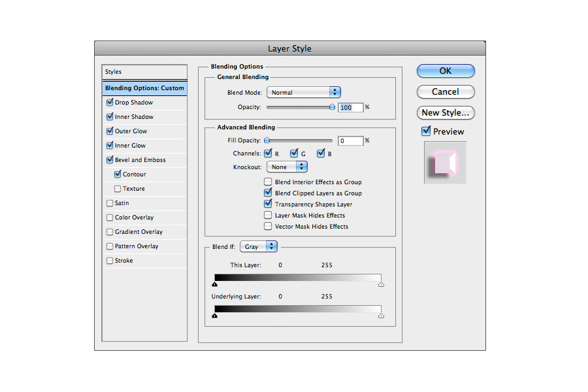Toggle the G channel checkbox
Image resolution: width=588 pixels, height=392 pixels.
pos(294,153)
